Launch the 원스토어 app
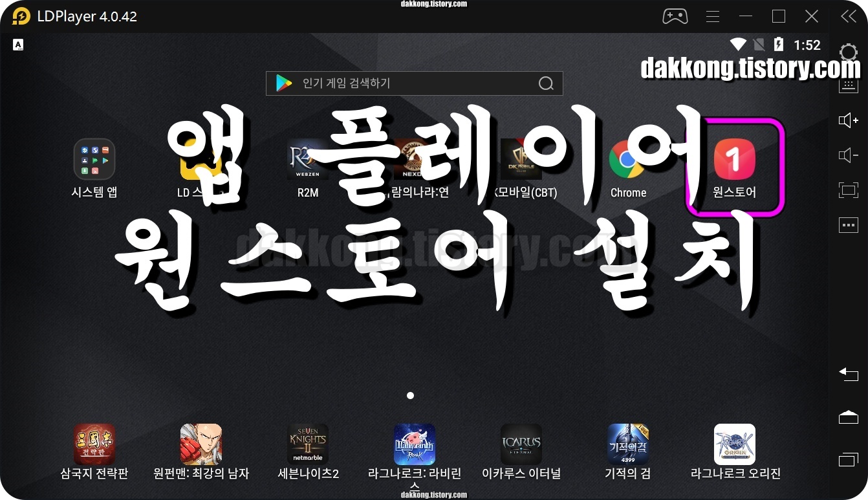This screenshot has height=500, width=868. coord(735,159)
